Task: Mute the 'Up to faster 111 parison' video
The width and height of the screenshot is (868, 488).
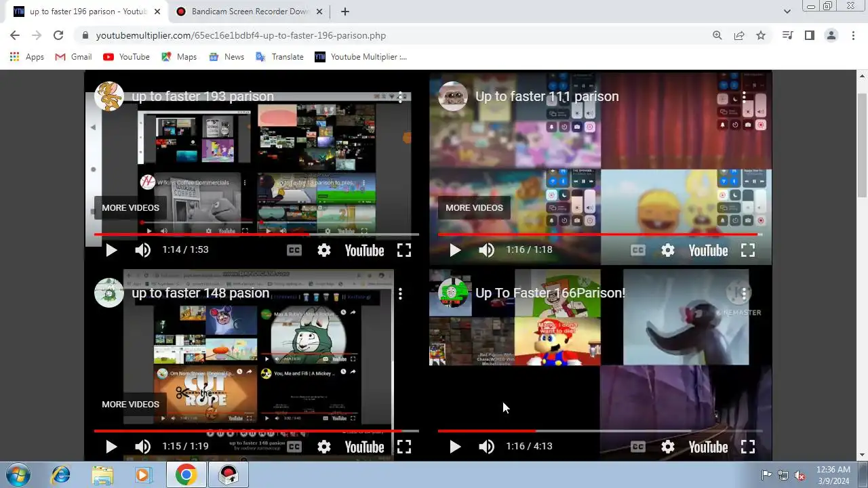Action: [486, 250]
